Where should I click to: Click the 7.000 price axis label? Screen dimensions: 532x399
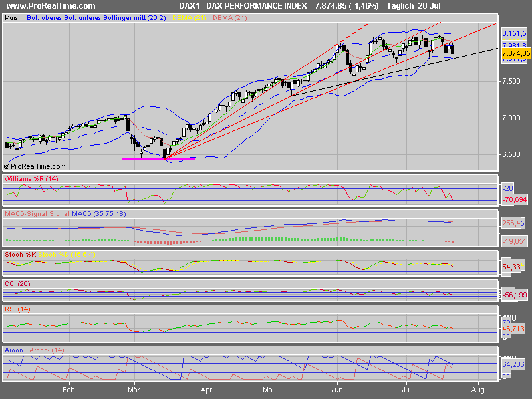click(x=511, y=118)
